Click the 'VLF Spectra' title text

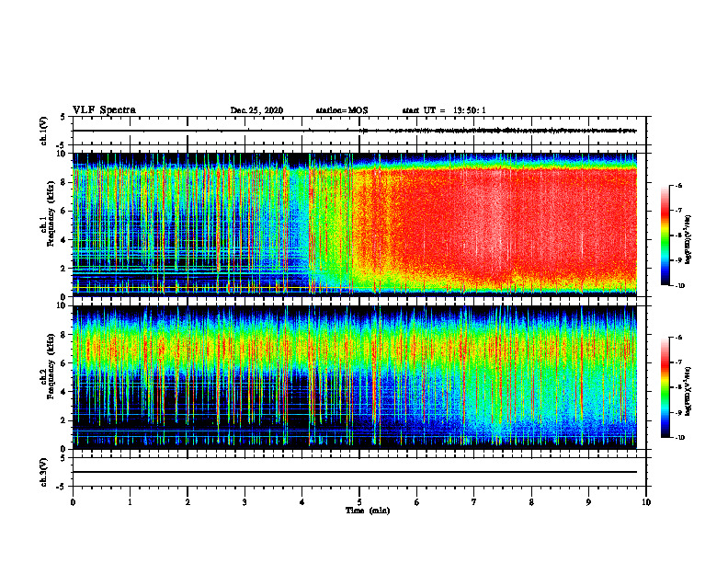104,110
